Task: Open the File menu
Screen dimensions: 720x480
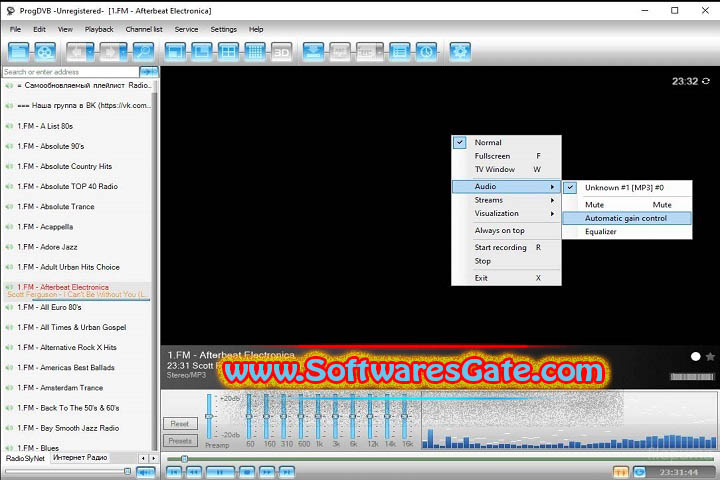Action: [15, 29]
